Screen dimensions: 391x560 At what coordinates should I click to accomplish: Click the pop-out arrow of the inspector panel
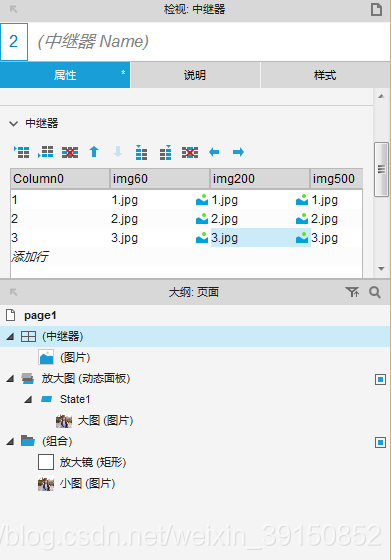coord(14,9)
